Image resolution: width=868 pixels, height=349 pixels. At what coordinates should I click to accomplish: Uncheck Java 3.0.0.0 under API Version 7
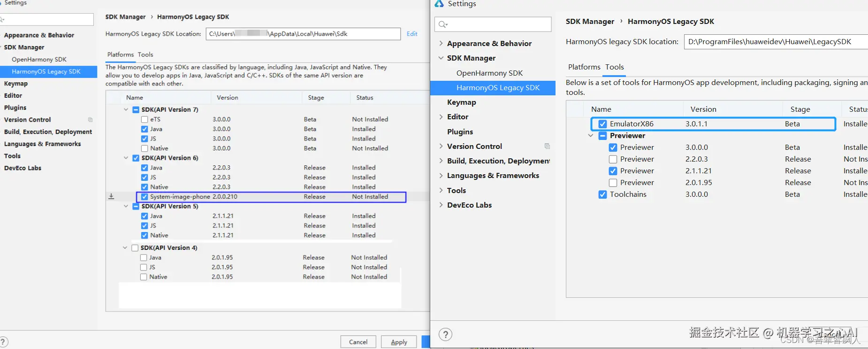(x=145, y=129)
